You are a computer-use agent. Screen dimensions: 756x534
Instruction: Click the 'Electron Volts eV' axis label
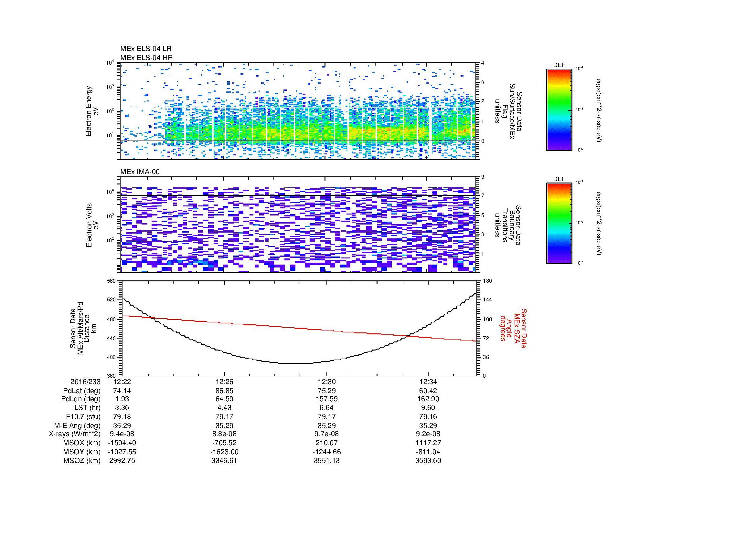click(92, 225)
